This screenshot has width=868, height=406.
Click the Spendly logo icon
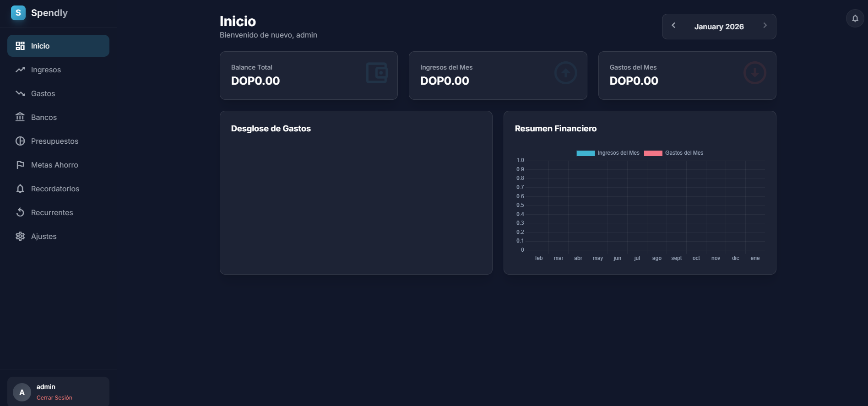click(18, 13)
